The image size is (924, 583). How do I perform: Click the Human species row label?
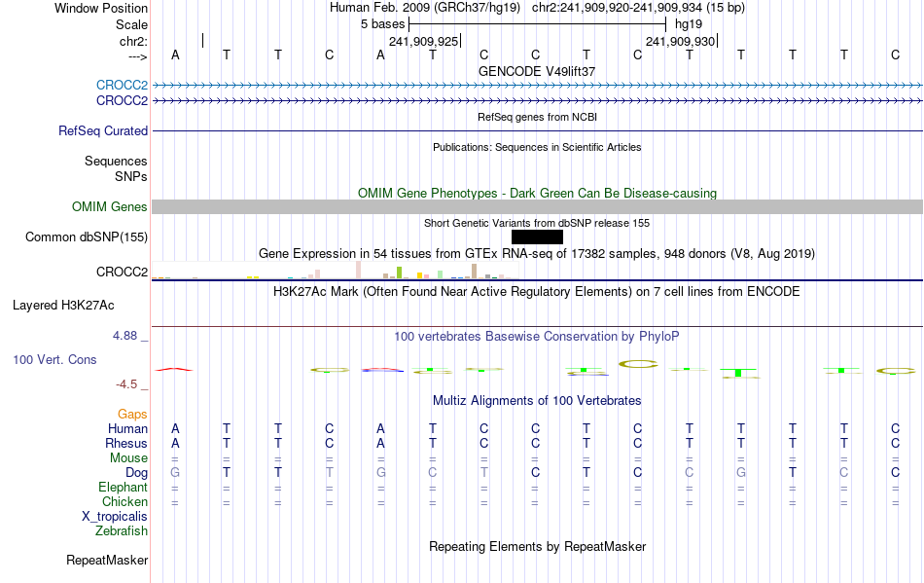point(127,428)
